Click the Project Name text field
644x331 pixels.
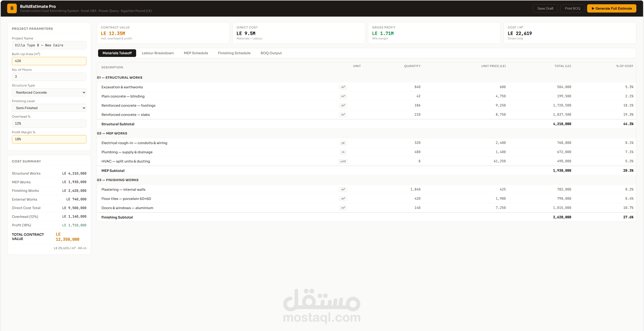49,45
